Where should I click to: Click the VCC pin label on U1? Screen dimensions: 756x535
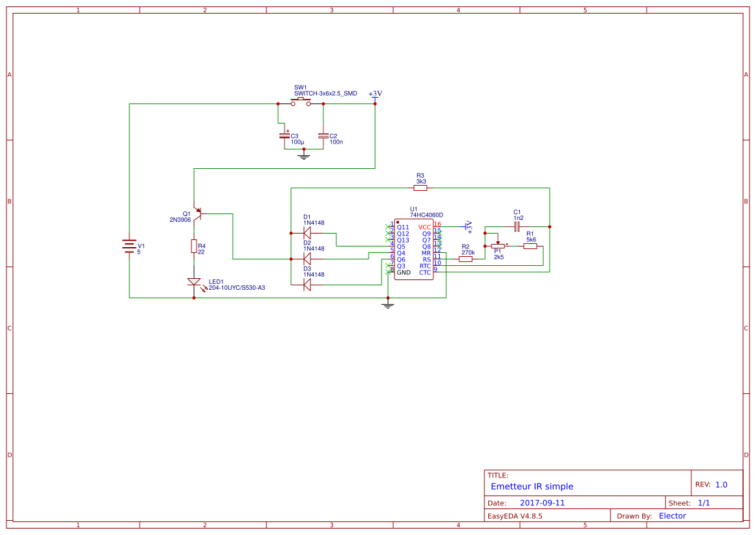(x=424, y=226)
